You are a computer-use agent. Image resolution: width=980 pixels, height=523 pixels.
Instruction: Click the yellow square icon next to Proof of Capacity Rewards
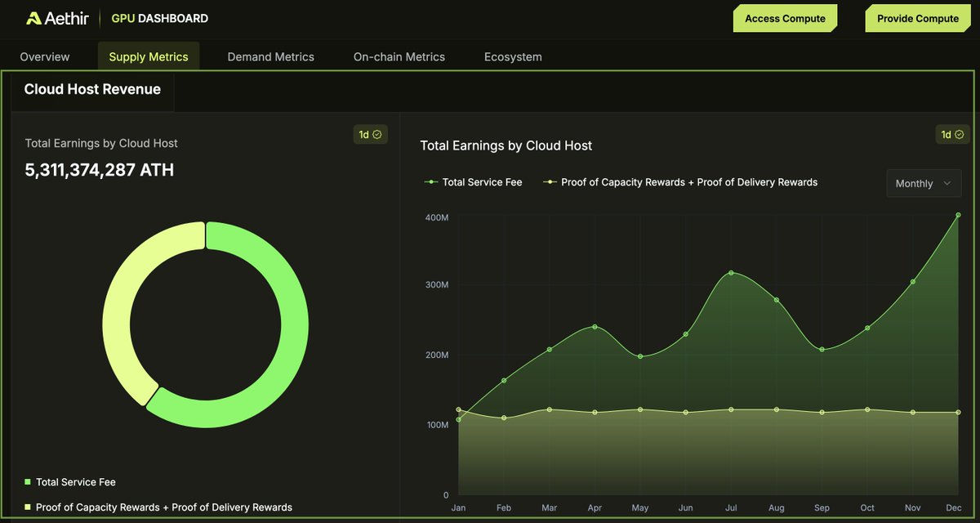[27, 507]
